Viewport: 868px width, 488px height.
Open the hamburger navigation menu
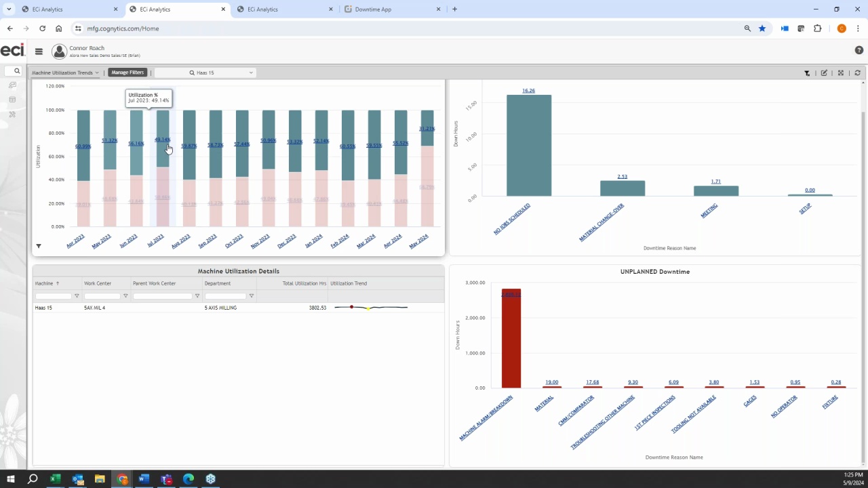tap(39, 52)
